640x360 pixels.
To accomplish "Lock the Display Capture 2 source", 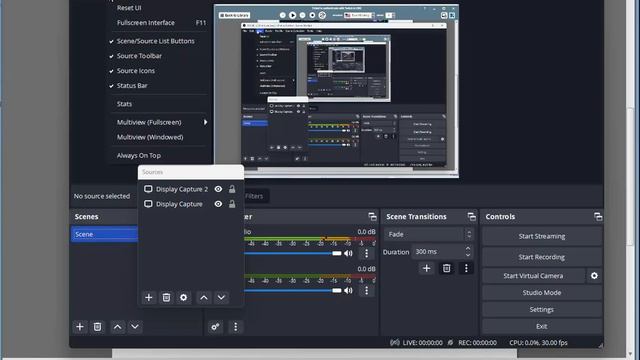I will coord(232,189).
